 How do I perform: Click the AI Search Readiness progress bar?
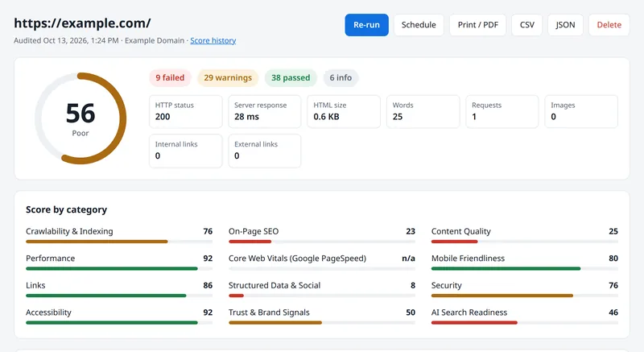525,323
